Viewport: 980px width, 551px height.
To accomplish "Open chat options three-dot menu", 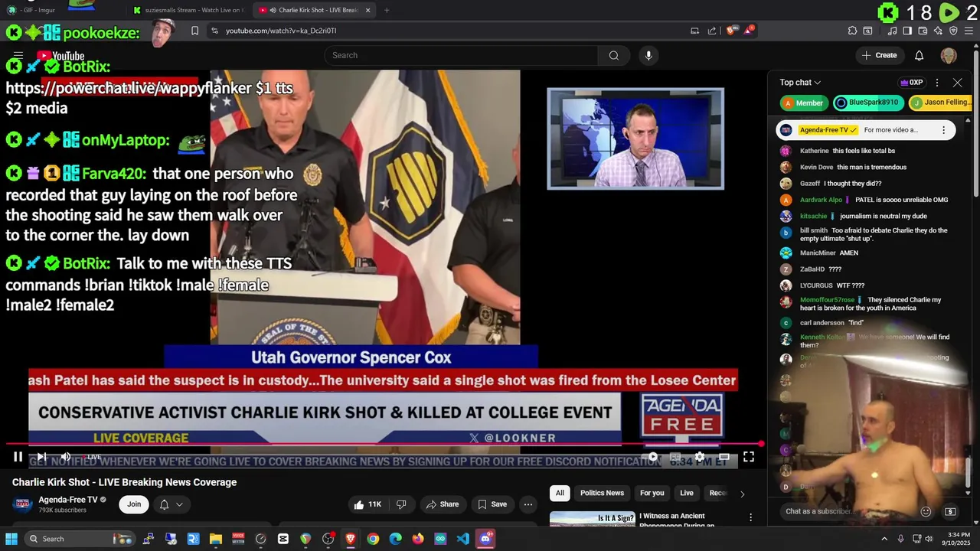I will [937, 83].
